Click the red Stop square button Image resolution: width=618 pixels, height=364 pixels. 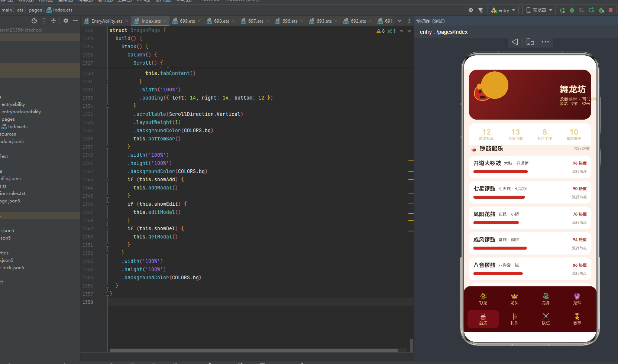611,10
